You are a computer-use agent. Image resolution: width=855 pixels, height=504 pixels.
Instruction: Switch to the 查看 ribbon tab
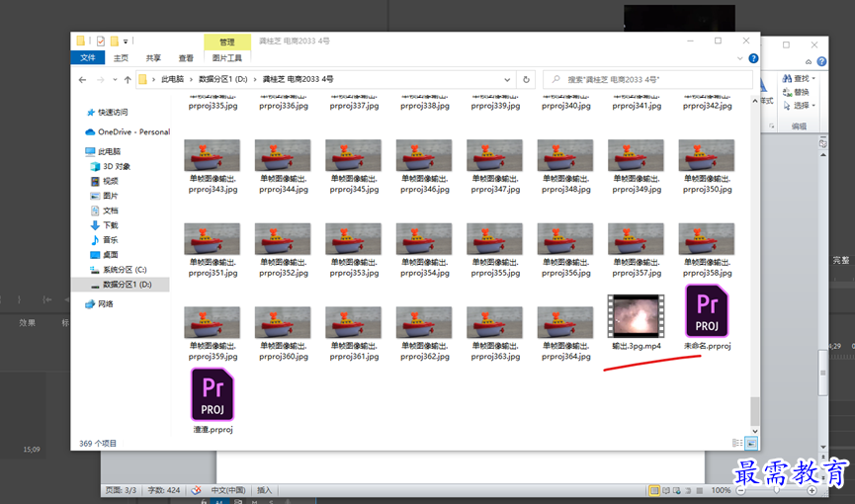186,58
